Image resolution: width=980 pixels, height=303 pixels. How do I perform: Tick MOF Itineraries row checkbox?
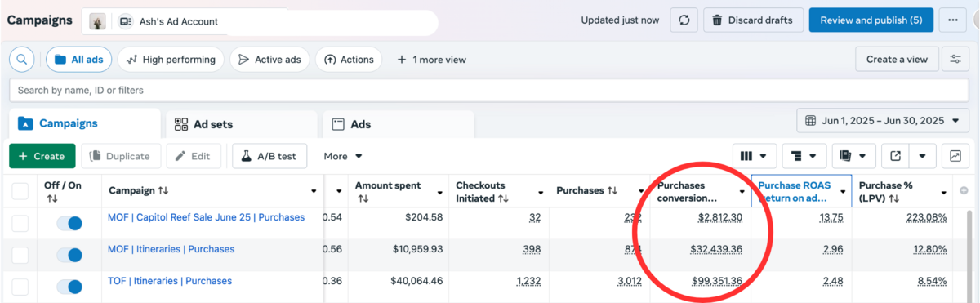pyautogui.click(x=20, y=256)
